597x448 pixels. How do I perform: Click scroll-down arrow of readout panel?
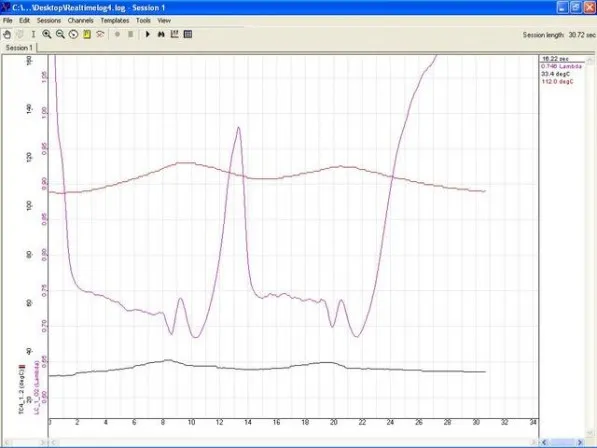pos(590,433)
